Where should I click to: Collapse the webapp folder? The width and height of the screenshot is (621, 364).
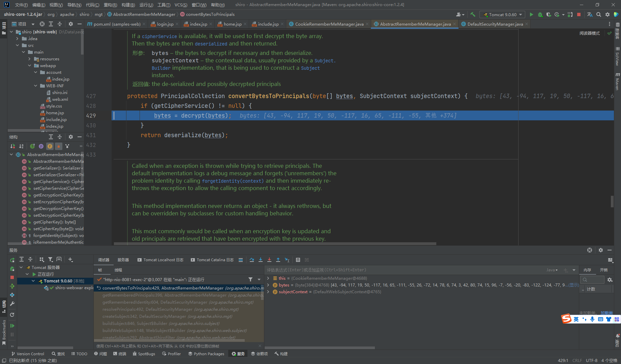tap(29, 66)
